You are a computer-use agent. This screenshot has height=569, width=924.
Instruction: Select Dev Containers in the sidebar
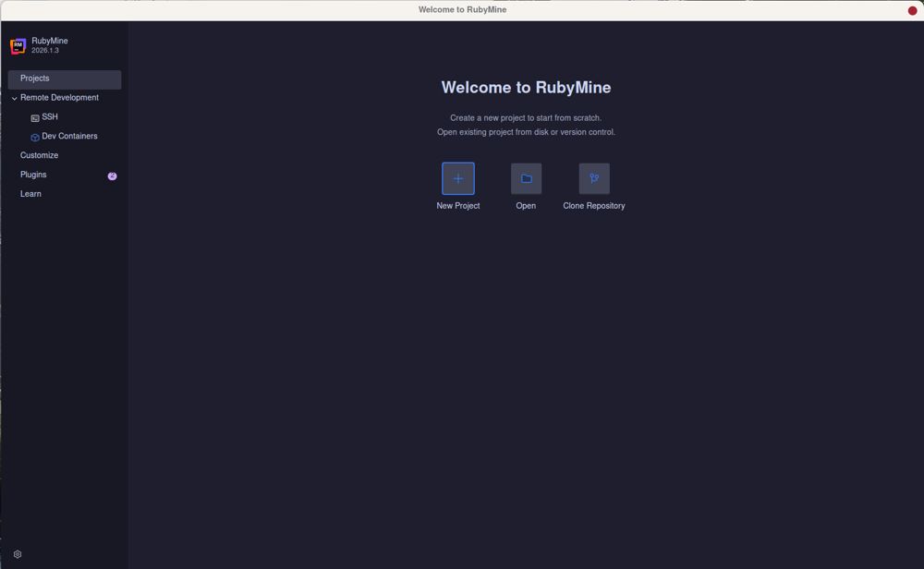click(x=69, y=136)
